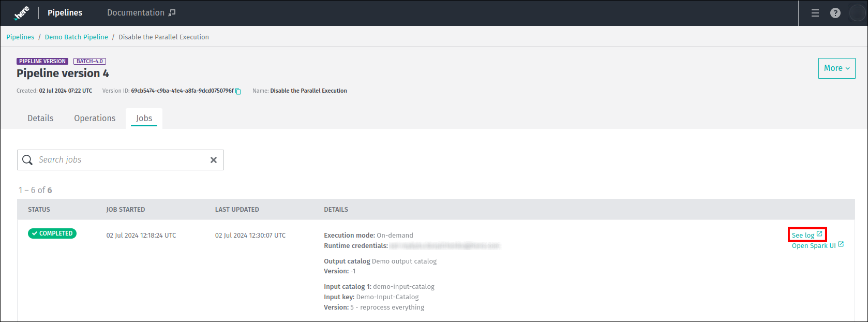Click the Version ID value text

(x=182, y=91)
